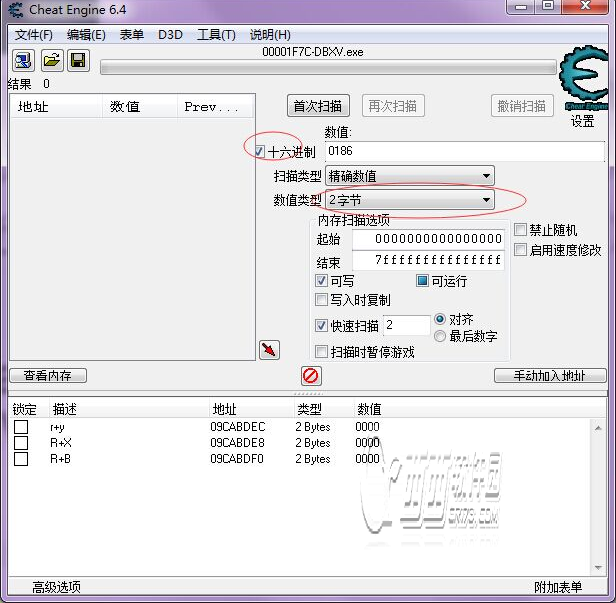Viewport: 616px width, 603px height.
Task: Click the 地址 results column header
Action: click(56, 106)
